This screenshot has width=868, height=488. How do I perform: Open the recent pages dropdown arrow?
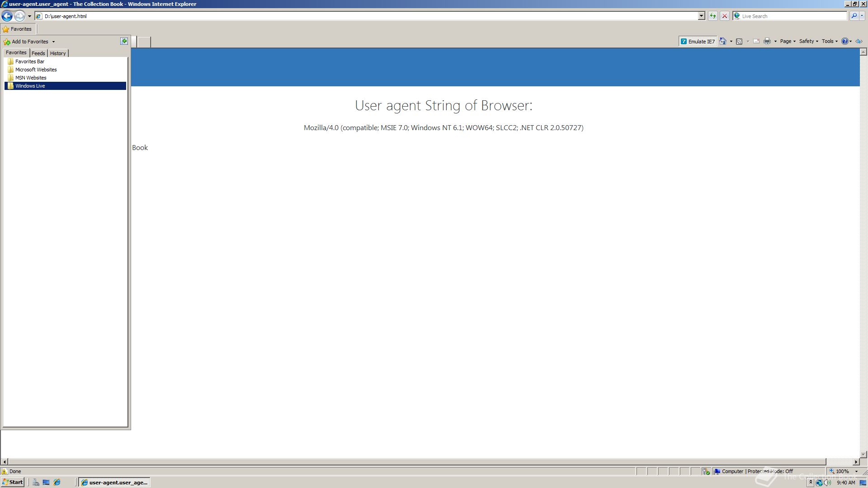[29, 16]
